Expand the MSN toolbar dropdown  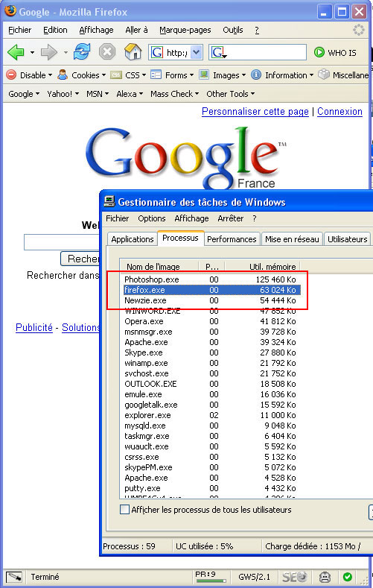click(98, 94)
